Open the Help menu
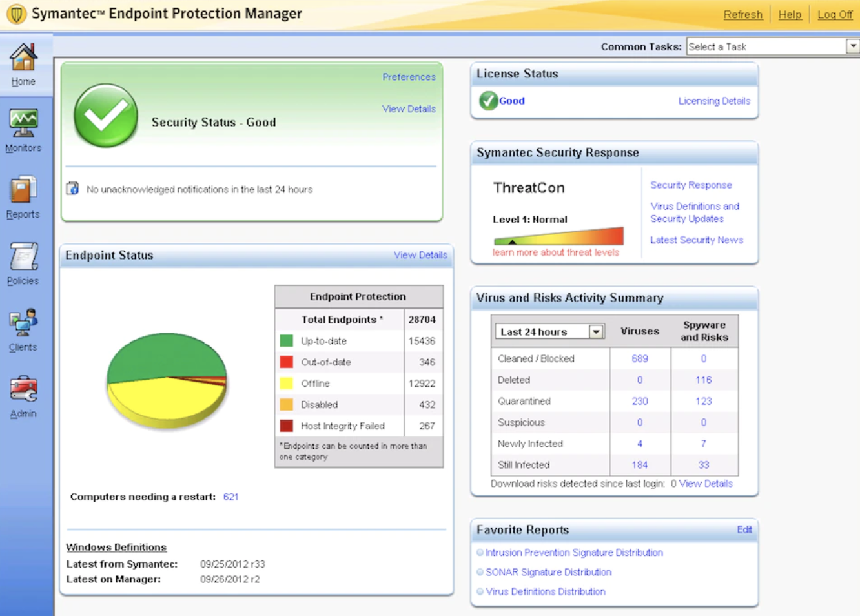Screen dimensions: 860x616 click(x=790, y=14)
